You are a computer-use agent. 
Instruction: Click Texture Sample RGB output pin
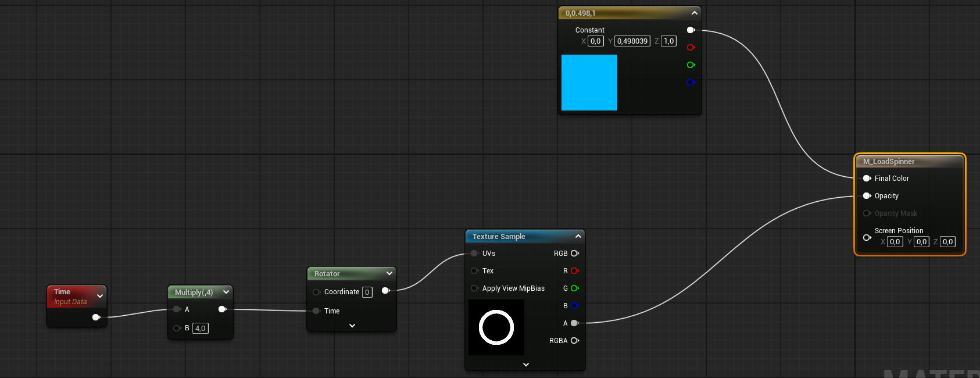[x=574, y=254]
